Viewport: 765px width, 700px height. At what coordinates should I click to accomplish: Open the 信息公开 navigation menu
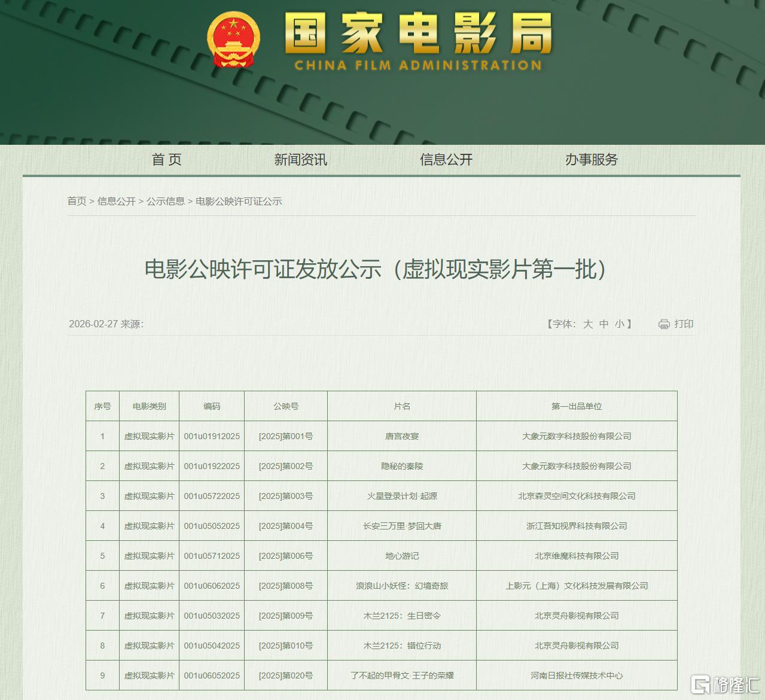pos(446,160)
